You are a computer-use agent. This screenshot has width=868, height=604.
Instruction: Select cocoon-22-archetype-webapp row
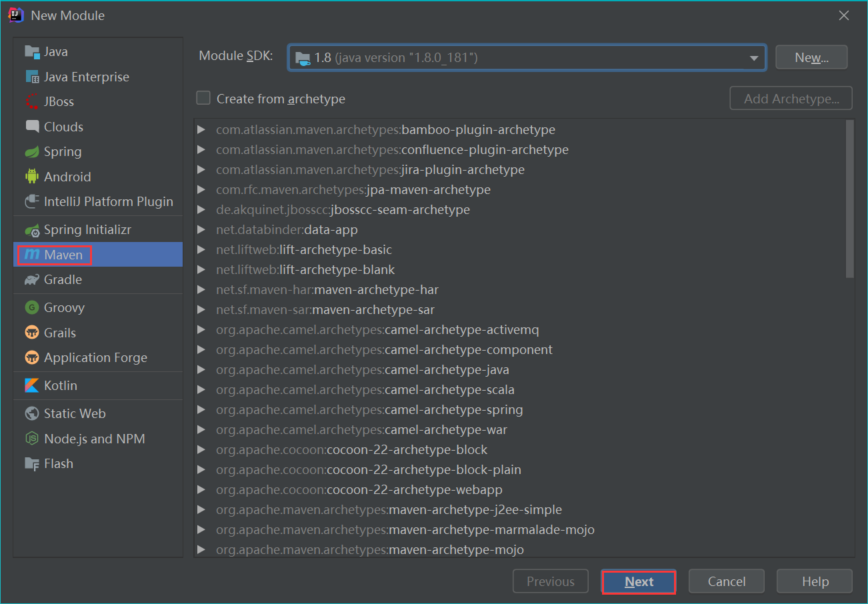coord(520,490)
